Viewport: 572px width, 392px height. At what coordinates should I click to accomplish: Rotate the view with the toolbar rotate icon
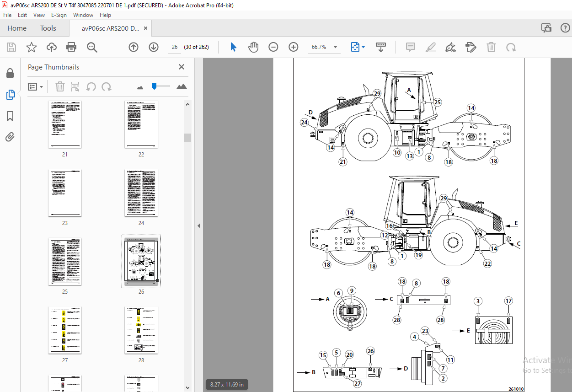point(511,47)
